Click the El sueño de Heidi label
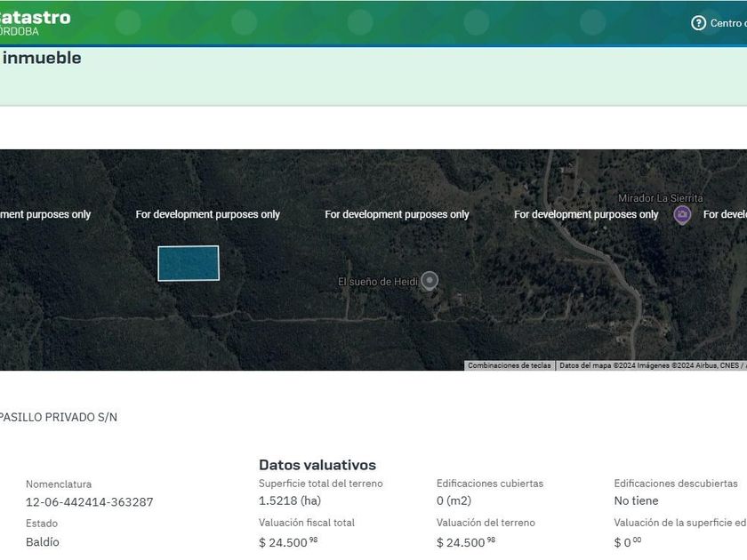This screenshot has width=747, height=560. point(378,282)
